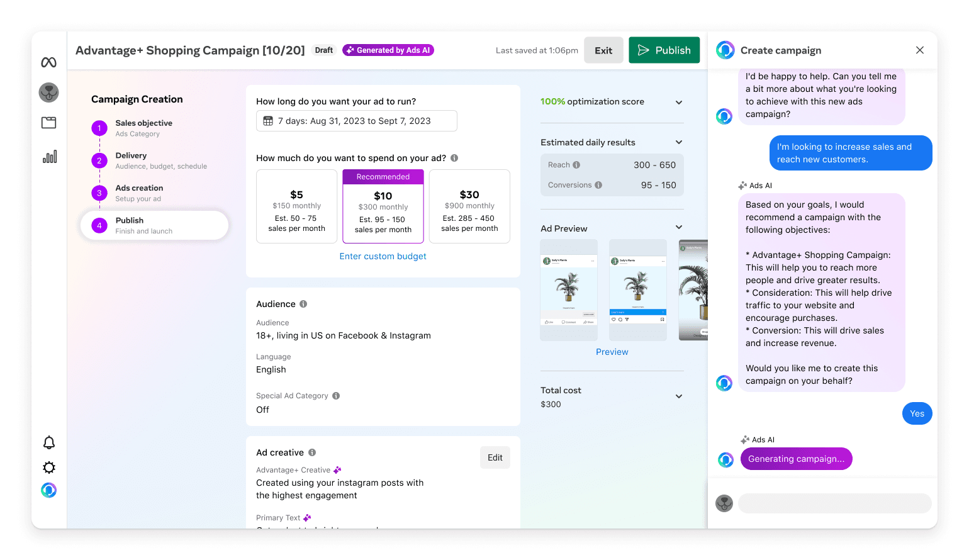Open the campaigns folder icon in sidebar
The image size is (969, 560).
(48, 123)
